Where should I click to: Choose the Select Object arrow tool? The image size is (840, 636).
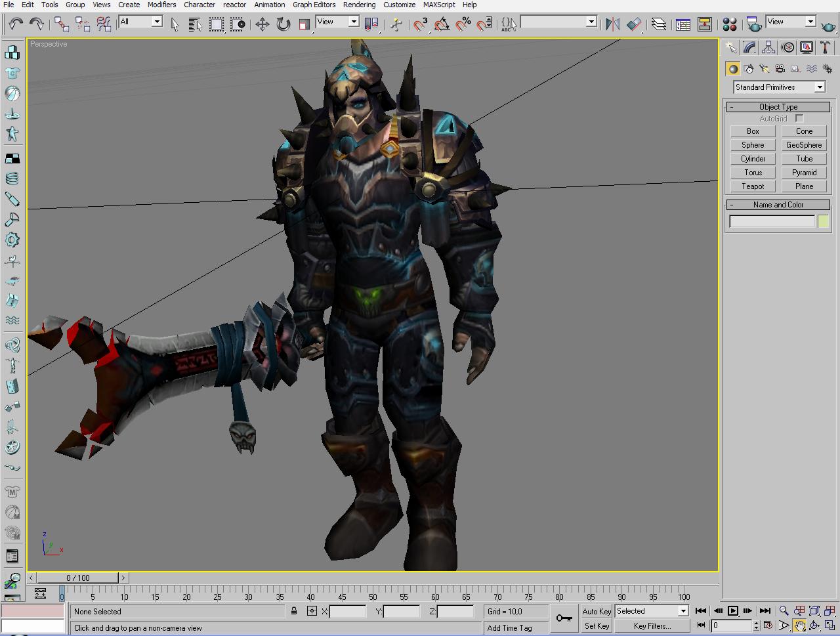175,24
